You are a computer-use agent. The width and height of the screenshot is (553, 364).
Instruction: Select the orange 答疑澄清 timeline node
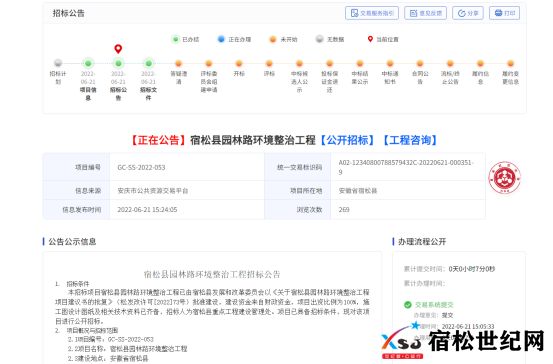tap(178, 63)
